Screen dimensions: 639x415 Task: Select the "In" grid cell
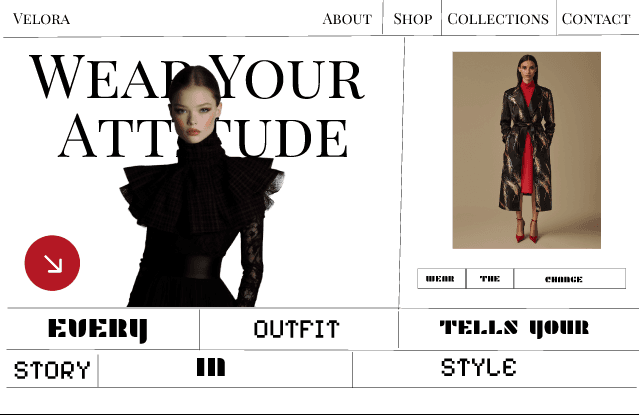point(225,369)
